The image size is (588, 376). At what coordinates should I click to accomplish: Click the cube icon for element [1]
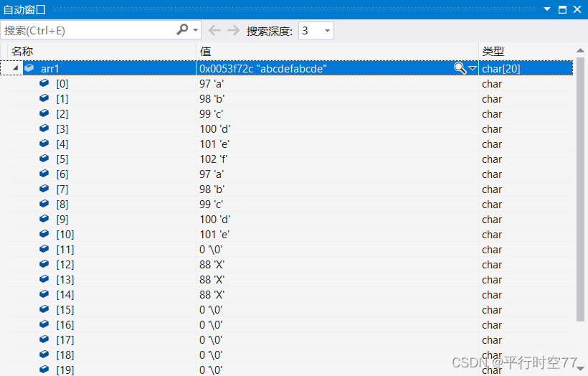(44, 98)
